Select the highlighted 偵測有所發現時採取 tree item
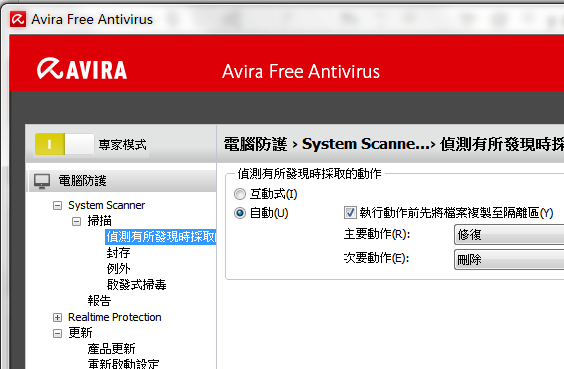 [160, 237]
